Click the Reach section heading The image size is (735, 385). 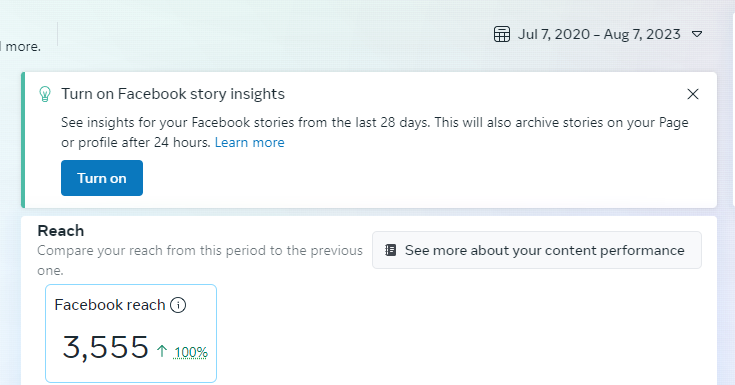coord(61,231)
